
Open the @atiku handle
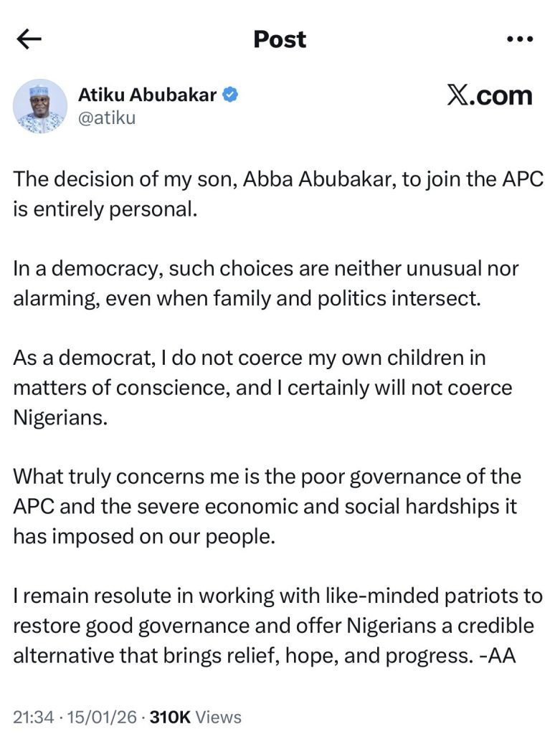pyautogui.click(x=105, y=118)
